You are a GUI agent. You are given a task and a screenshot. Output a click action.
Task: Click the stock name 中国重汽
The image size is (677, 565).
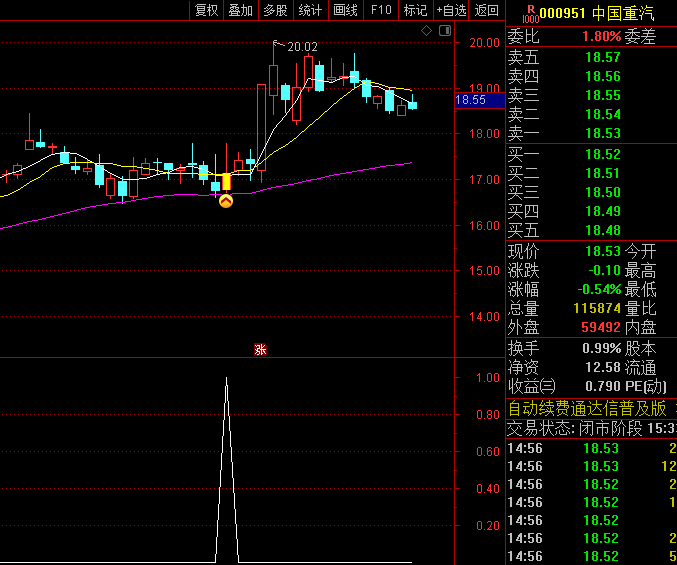[x=623, y=13]
